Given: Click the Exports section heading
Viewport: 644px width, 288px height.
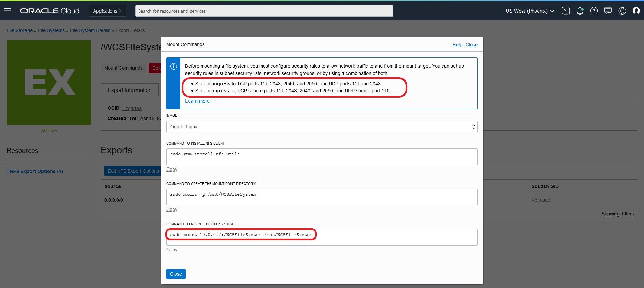Looking at the screenshot, I should pyautogui.click(x=116, y=150).
